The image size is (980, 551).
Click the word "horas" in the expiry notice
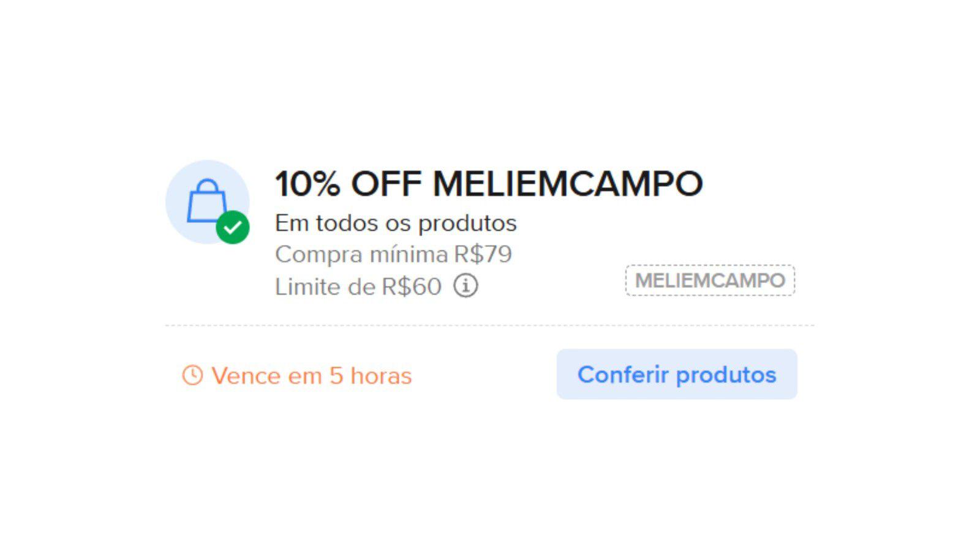coord(381,375)
